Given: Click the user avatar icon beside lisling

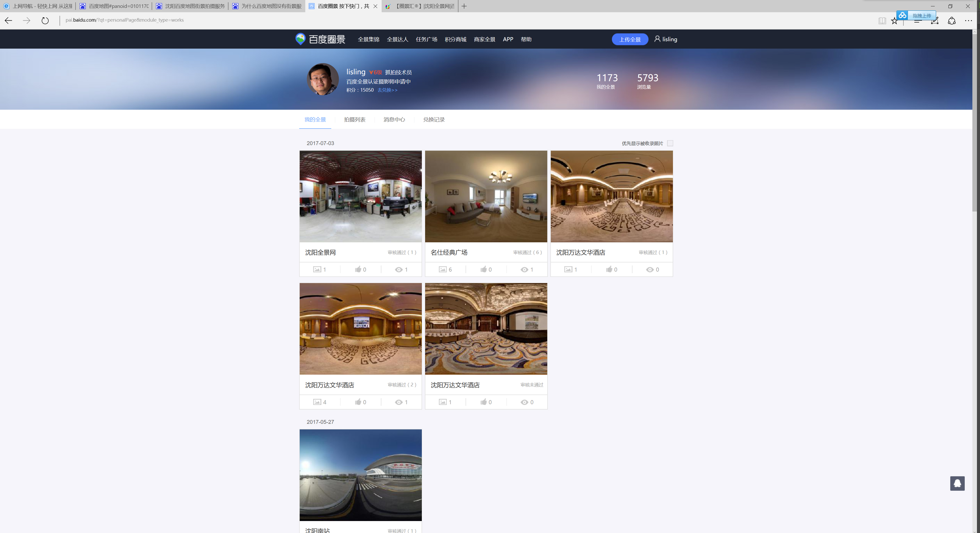Looking at the screenshot, I should coord(657,39).
